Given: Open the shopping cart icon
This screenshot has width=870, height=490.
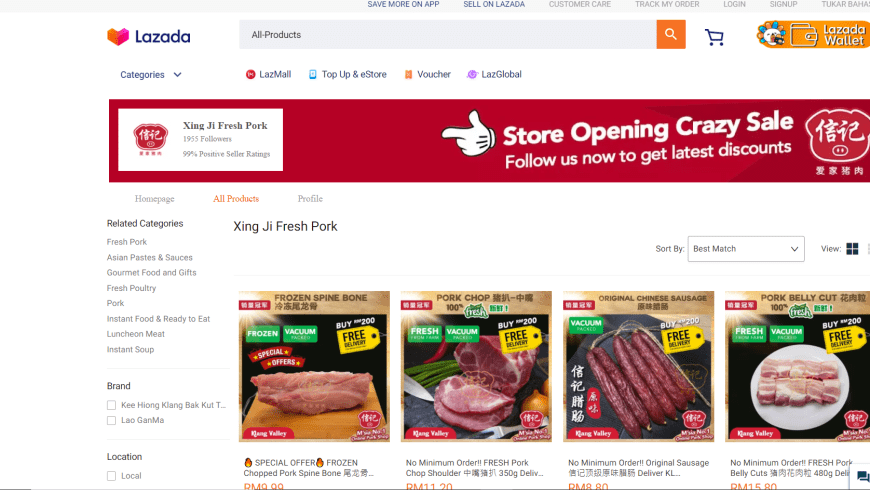Looking at the screenshot, I should tap(714, 37).
